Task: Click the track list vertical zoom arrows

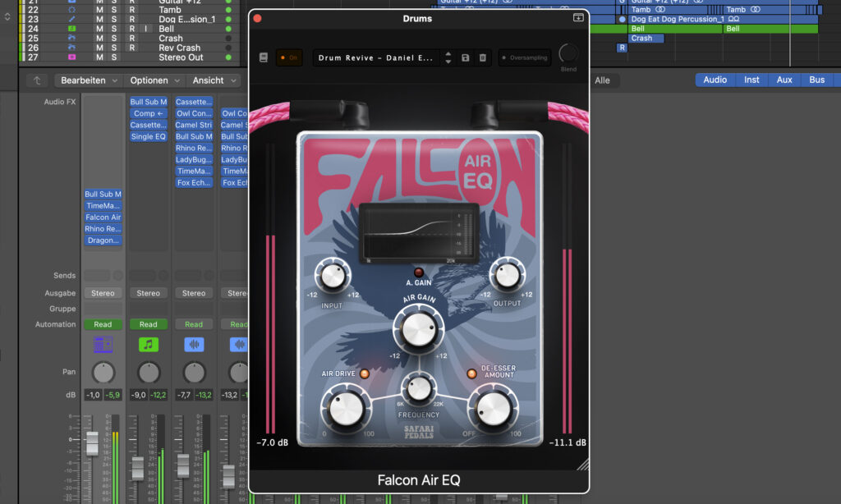Action: click(7, 16)
